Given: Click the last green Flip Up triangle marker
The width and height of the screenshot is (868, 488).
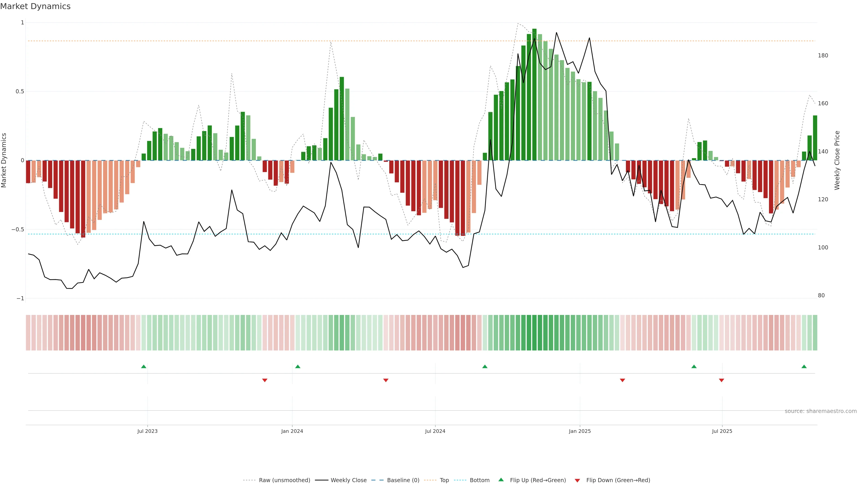Looking at the screenshot, I should [x=804, y=366].
